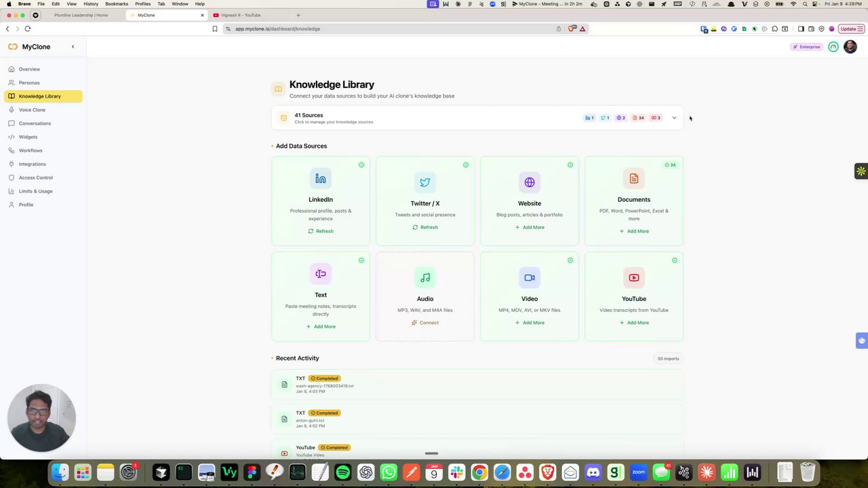Image resolution: width=868 pixels, height=488 pixels.
Task: Open WhatsApp from the Dock
Action: click(x=389, y=472)
